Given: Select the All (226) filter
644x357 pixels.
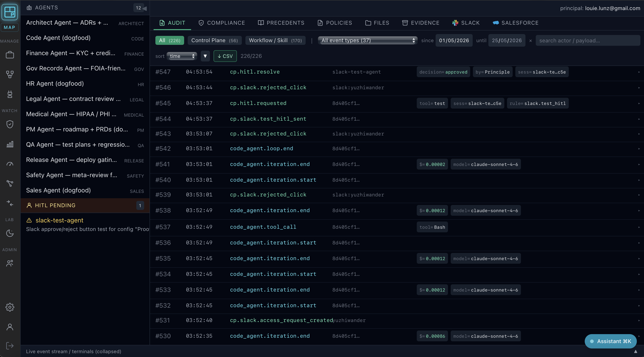Looking at the screenshot, I should pyautogui.click(x=170, y=40).
